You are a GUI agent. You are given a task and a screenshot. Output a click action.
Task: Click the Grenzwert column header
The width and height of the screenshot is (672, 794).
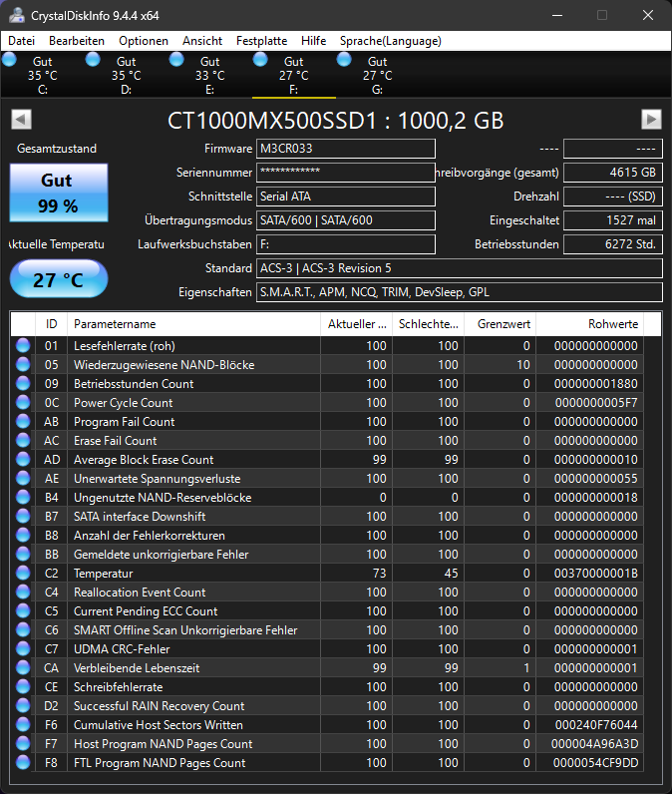click(500, 324)
